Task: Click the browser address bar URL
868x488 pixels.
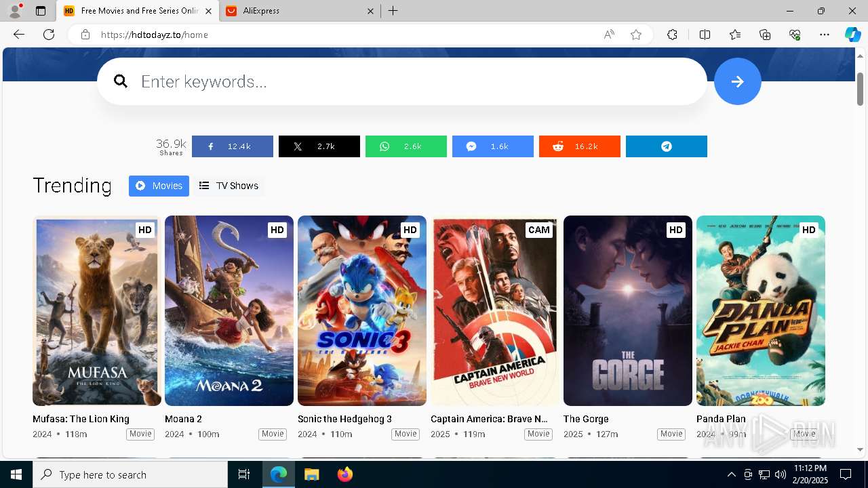Action: click(155, 35)
